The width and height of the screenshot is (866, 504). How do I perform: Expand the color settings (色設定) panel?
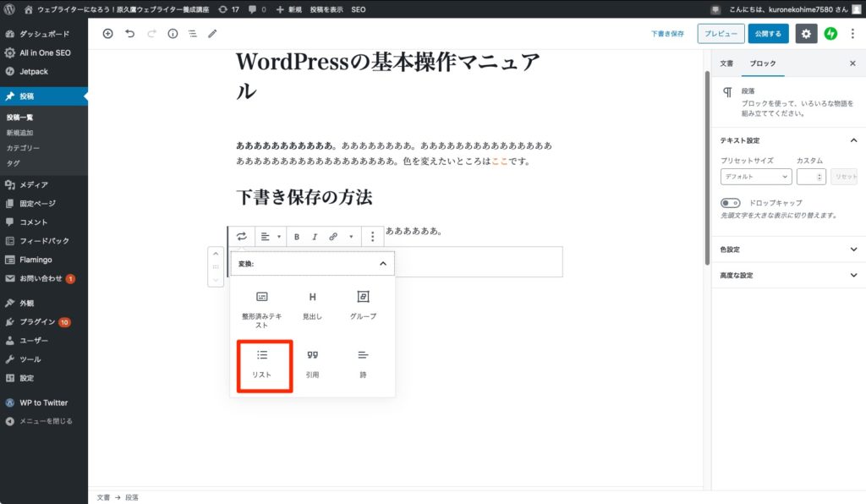point(788,249)
